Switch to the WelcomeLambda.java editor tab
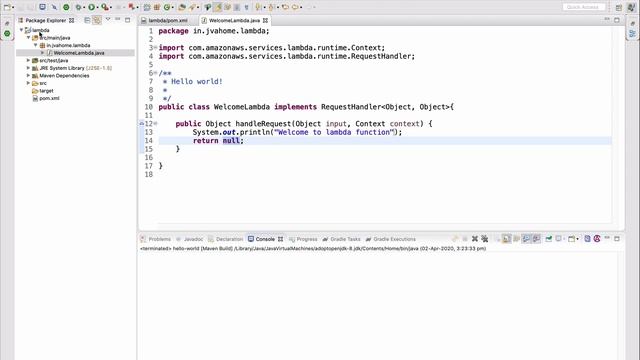The image size is (640, 360). click(234, 20)
